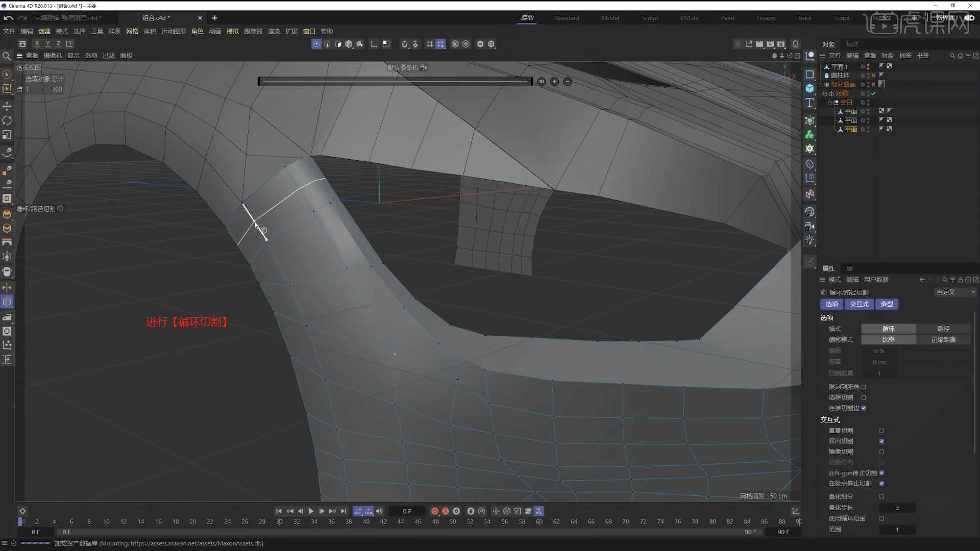Set offset mode to 边缘距离

click(943, 340)
